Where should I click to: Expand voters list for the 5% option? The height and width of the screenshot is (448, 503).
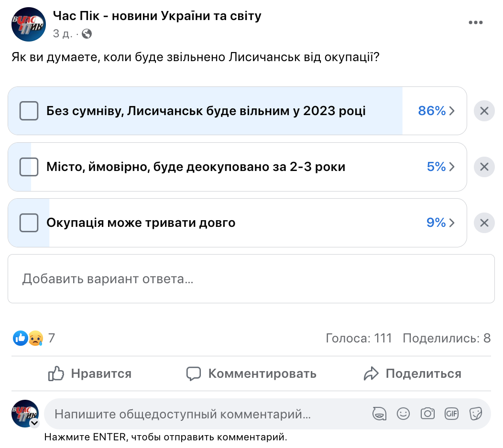(440, 167)
